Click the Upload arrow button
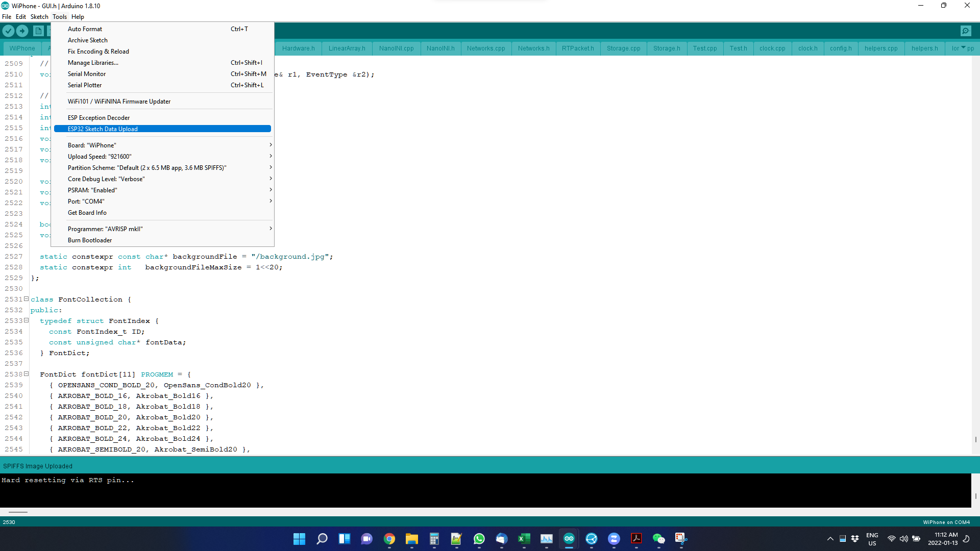Image resolution: width=980 pixels, height=551 pixels. click(x=22, y=31)
